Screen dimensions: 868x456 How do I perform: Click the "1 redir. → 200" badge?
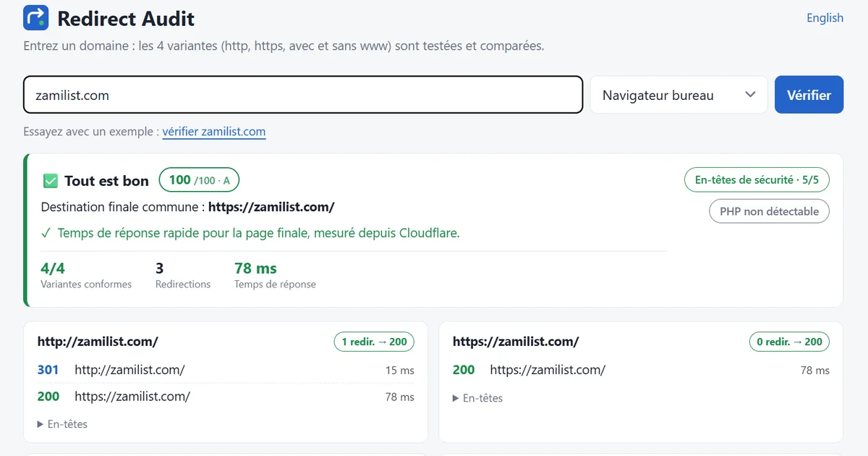(x=374, y=342)
